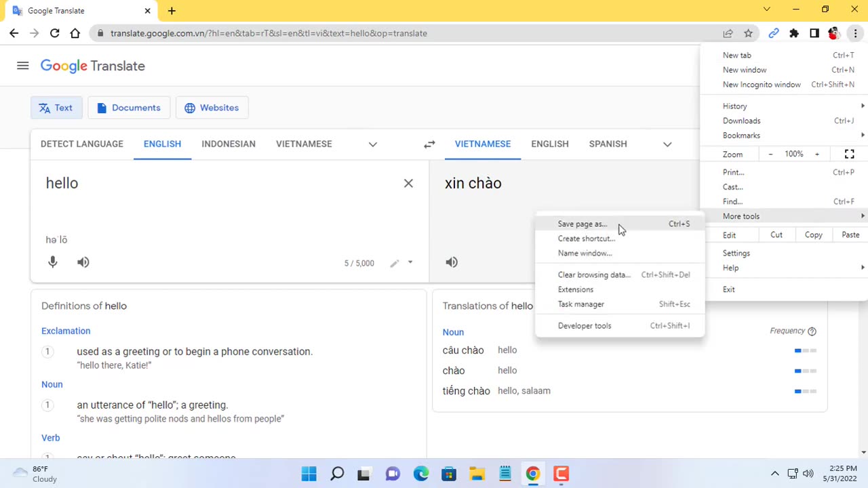The width and height of the screenshot is (868, 488).
Task: Open Settings from the Chrome menu
Action: click(785, 253)
